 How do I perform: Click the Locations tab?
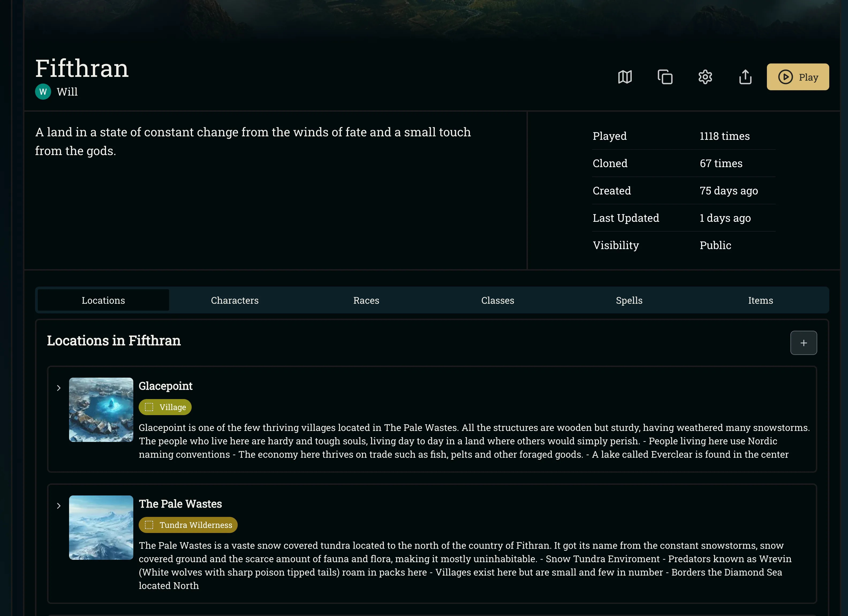(103, 300)
